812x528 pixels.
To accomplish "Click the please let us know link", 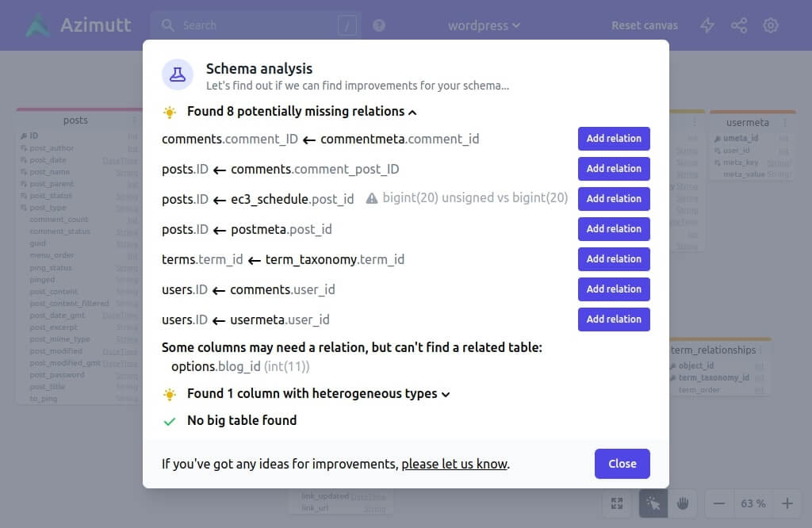I will click(x=454, y=464).
